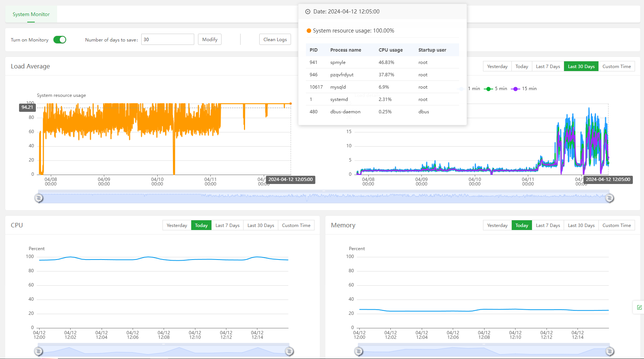Click the left handle of the CPU zoom slider
The width and height of the screenshot is (644, 359).
pyautogui.click(x=38, y=351)
